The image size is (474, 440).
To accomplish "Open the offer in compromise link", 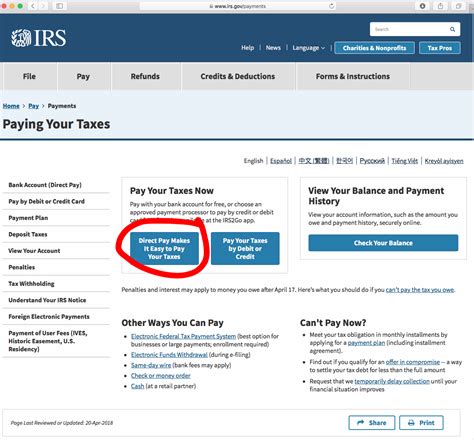I will pyautogui.click(x=413, y=362).
